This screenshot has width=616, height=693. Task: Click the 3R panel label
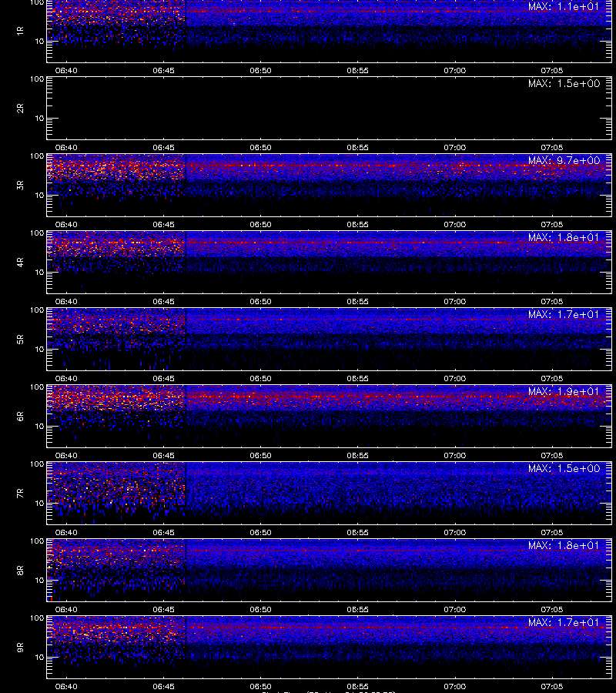[20, 185]
